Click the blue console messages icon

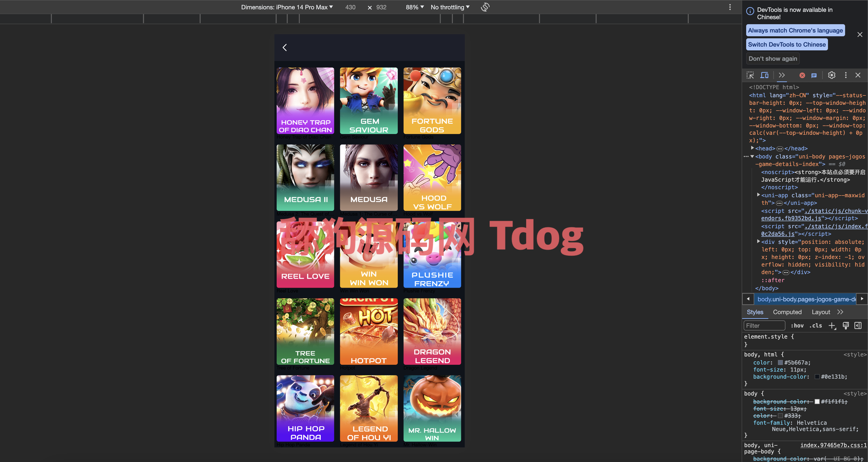point(814,75)
